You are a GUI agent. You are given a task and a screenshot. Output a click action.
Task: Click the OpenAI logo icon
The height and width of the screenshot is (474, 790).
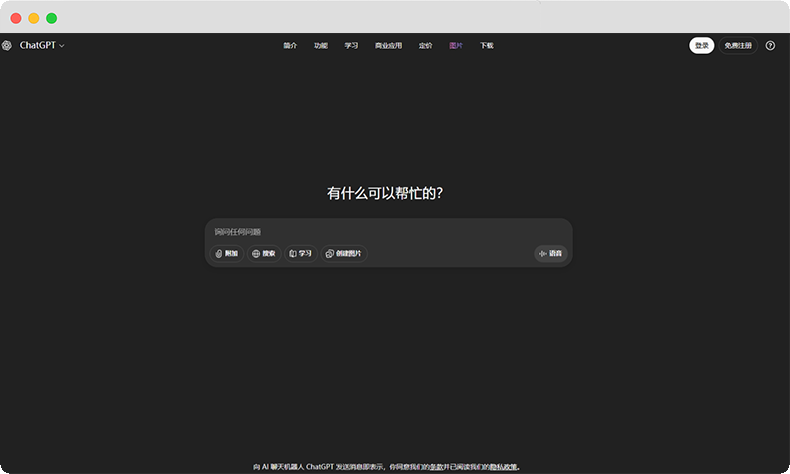(x=7, y=45)
